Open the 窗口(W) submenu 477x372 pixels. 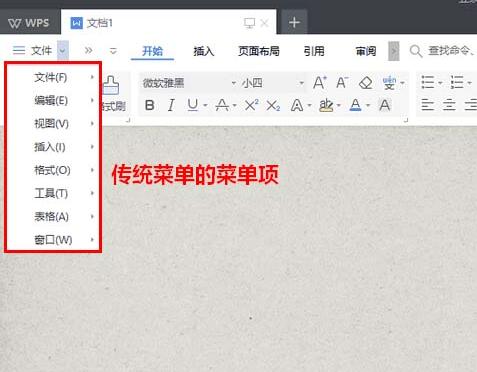[53, 239]
